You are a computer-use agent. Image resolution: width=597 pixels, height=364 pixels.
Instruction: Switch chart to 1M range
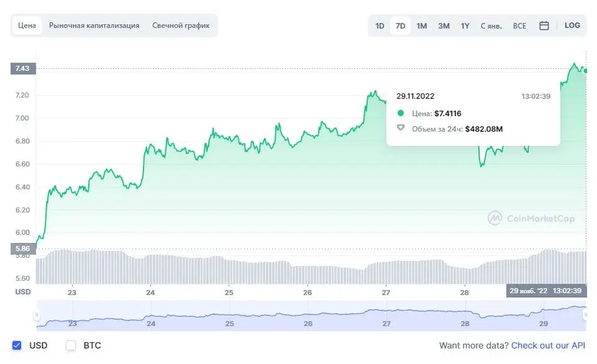422,25
